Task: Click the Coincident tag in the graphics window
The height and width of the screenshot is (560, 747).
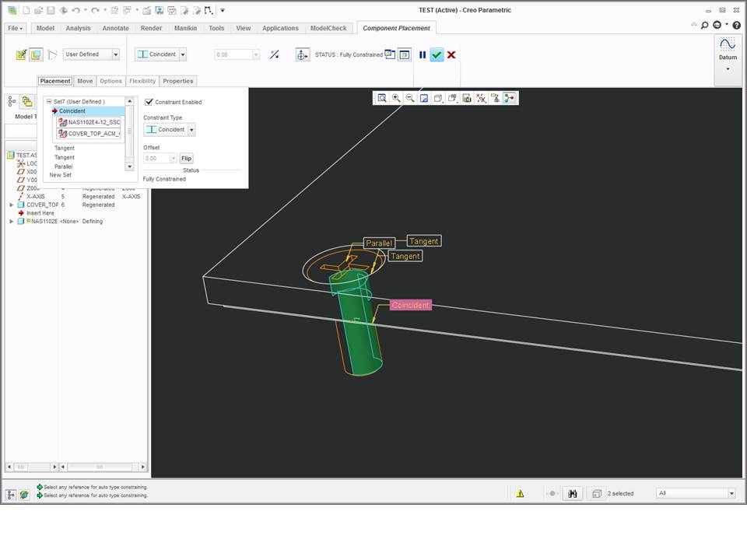Action: [x=411, y=305]
